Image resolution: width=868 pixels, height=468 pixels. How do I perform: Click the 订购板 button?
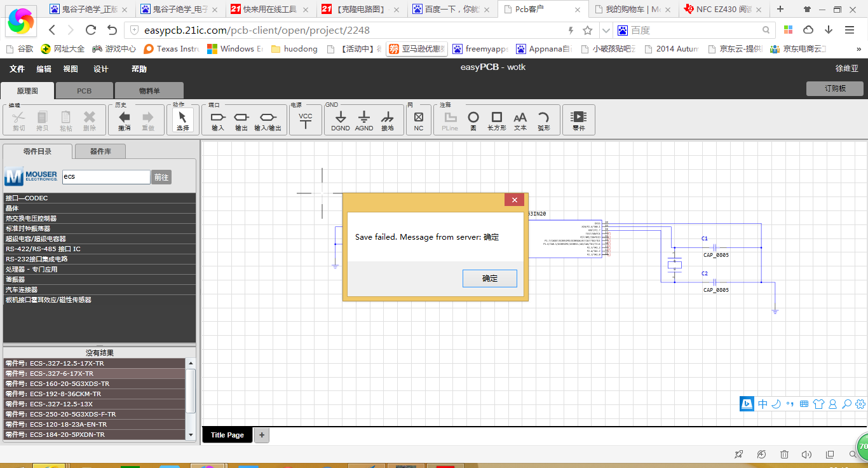coord(835,88)
